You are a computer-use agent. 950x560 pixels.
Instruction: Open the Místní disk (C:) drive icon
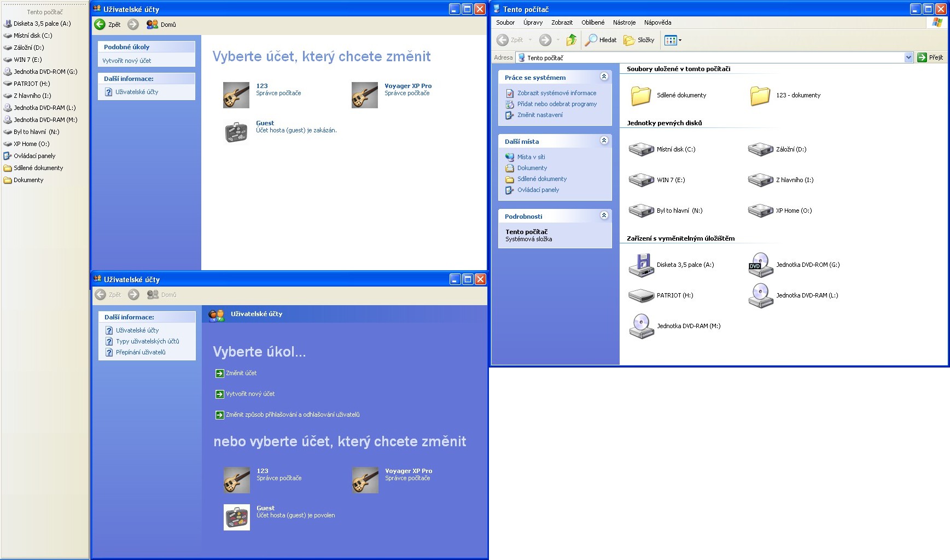point(641,149)
